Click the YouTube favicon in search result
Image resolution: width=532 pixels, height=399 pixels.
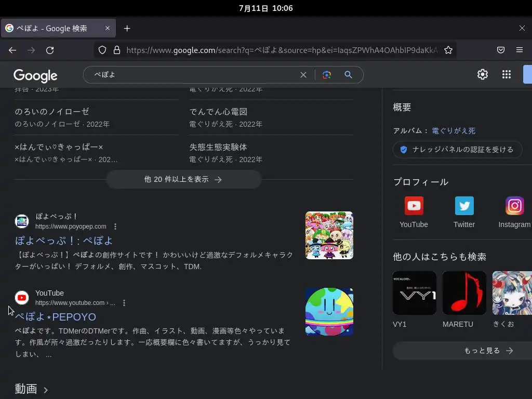[22, 298]
